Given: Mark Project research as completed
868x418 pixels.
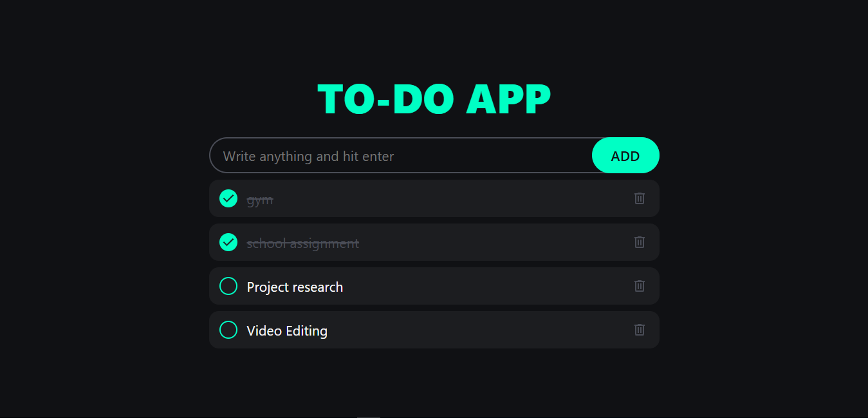Looking at the screenshot, I should point(228,286).
